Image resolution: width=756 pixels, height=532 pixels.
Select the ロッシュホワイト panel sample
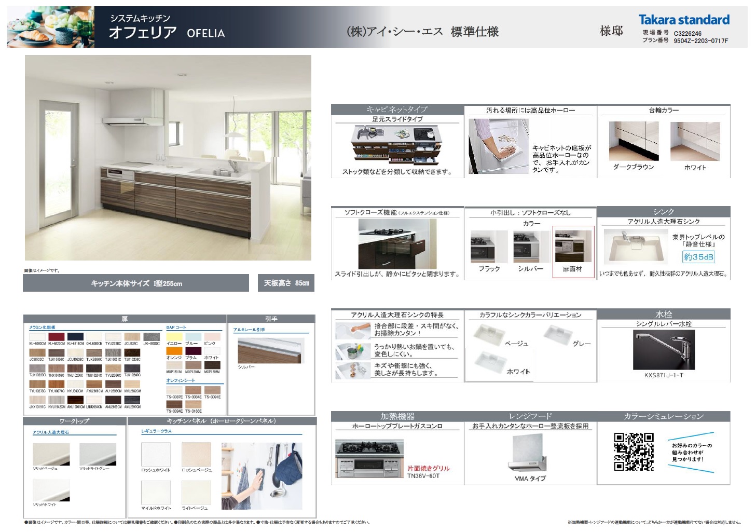[x=156, y=454]
